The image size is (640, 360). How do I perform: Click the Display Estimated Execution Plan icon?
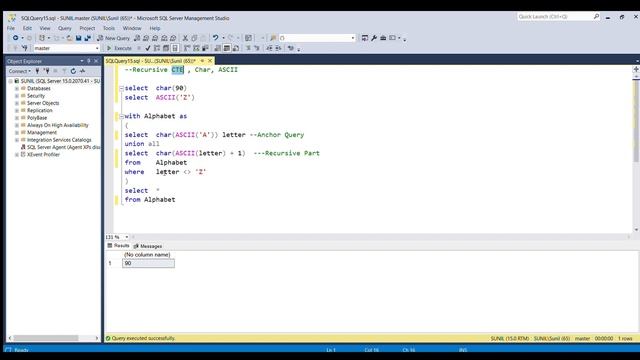coord(157,48)
